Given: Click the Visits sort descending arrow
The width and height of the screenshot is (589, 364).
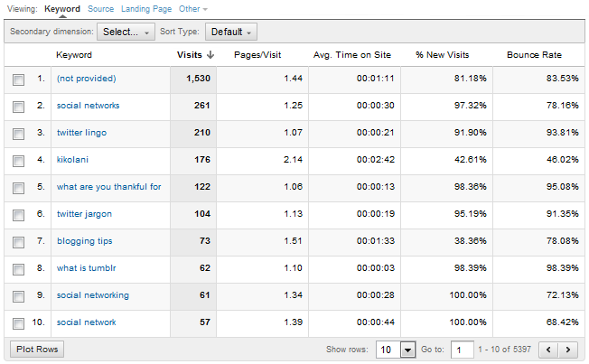Looking at the screenshot, I should pyautogui.click(x=210, y=55).
